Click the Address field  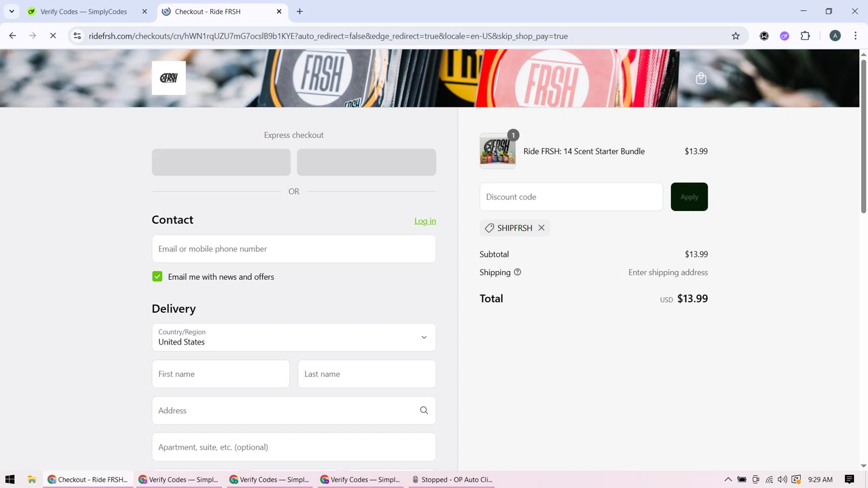tap(294, 411)
